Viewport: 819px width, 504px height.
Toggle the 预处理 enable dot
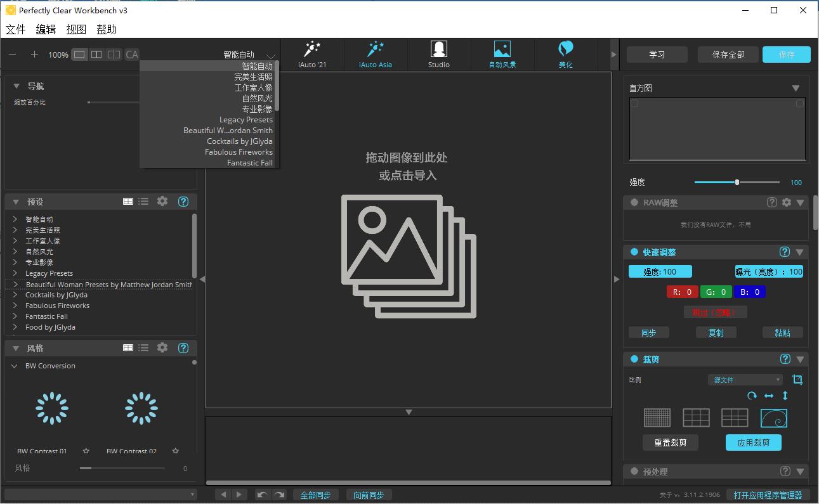pos(634,471)
